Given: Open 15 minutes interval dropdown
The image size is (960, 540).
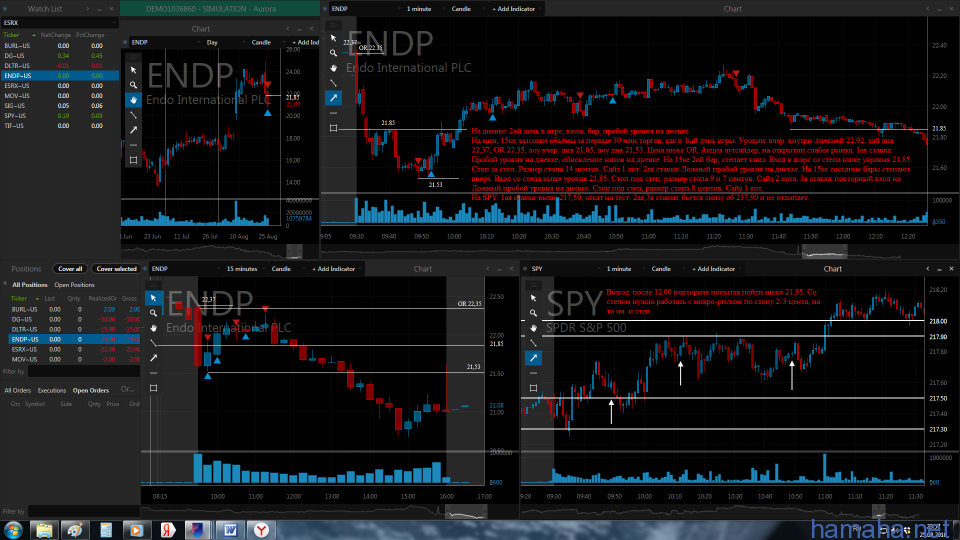Looking at the screenshot, I should coord(246,269).
